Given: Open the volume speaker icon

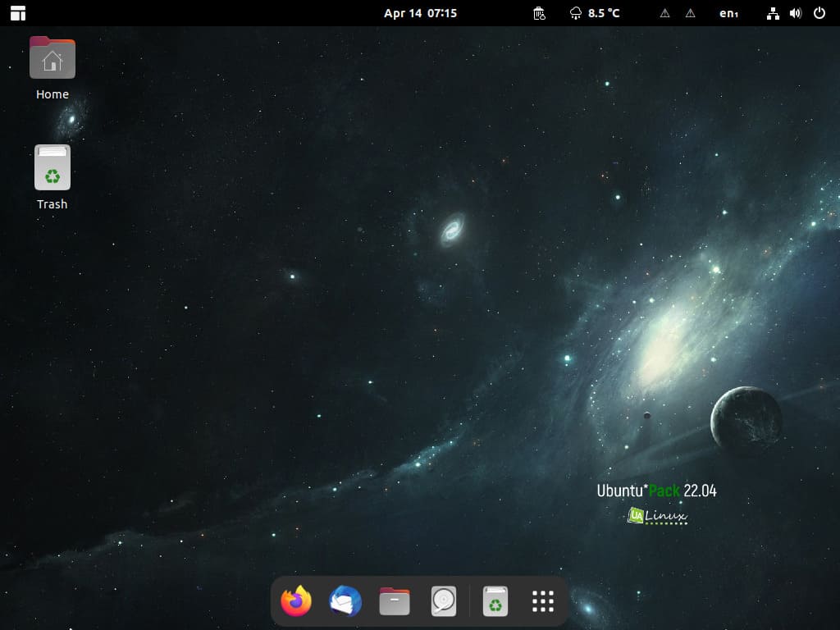Looking at the screenshot, I should 796,13.
